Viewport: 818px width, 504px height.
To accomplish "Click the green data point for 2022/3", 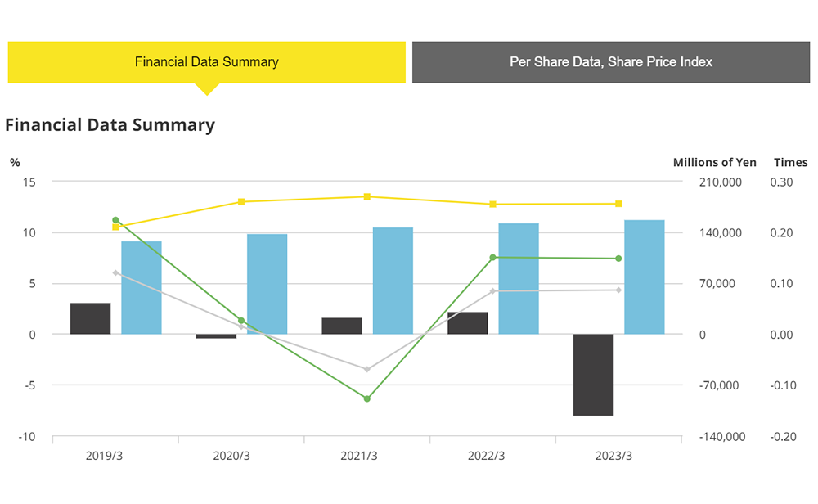I will [x=492, y=258].
